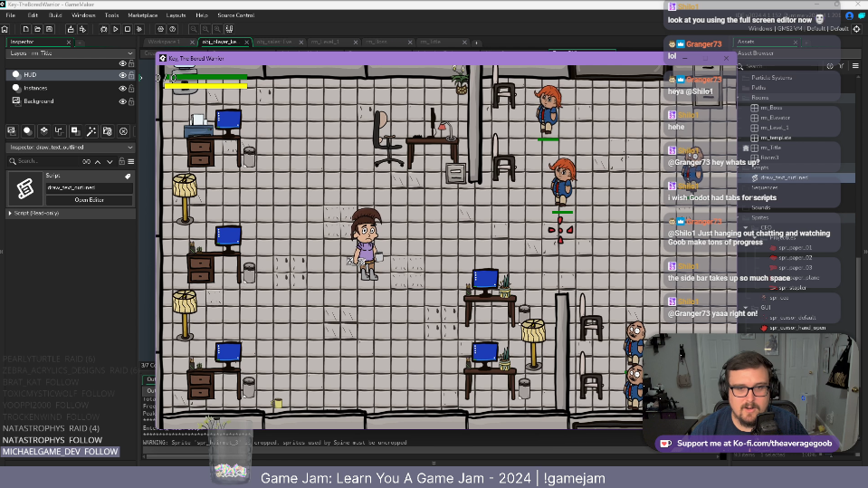Image resolution: width=868 pixels, height=488 pixels.
Task: Click the zoom out toolbar icon
Action: [193, 29]
